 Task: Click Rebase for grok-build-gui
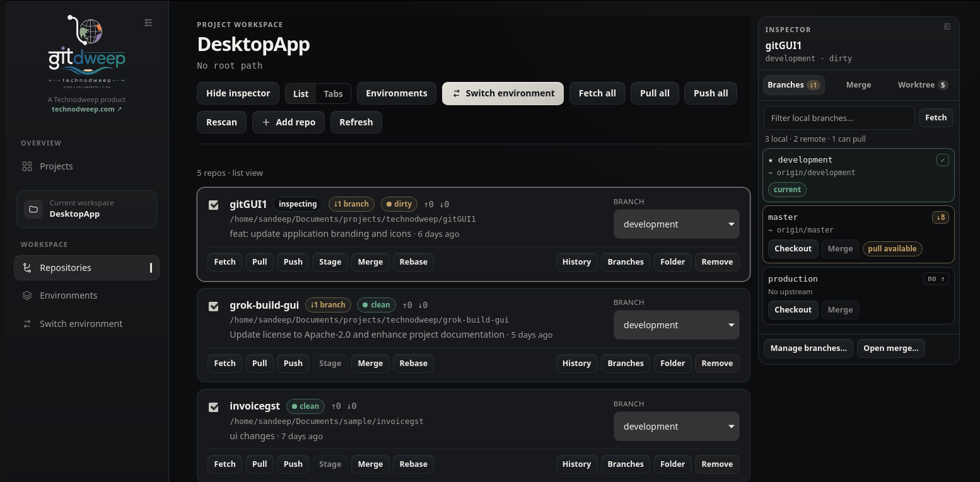coord(413,364)
